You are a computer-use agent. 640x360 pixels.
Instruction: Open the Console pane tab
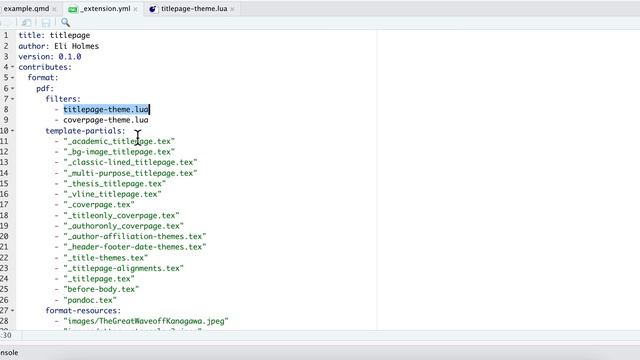click(9, 353)
